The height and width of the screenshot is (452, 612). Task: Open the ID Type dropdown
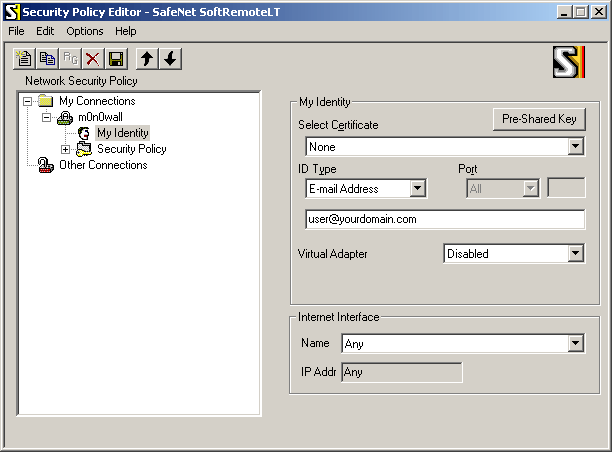[417, 189]
